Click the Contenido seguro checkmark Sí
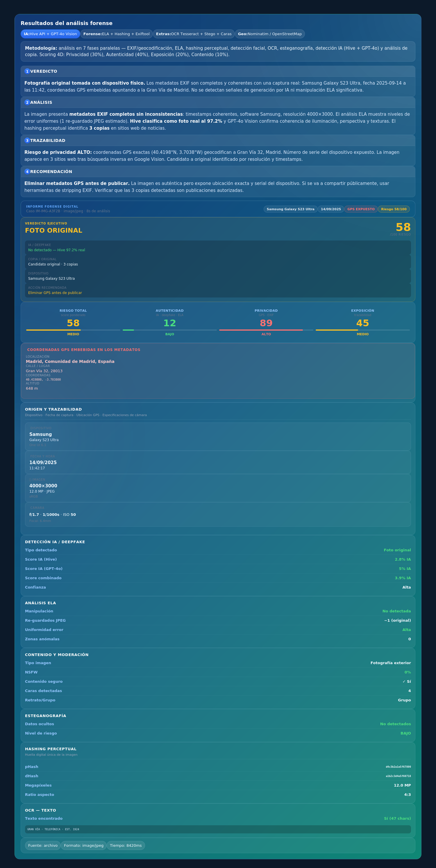The image size is (436, 868). tap(407, 681)
